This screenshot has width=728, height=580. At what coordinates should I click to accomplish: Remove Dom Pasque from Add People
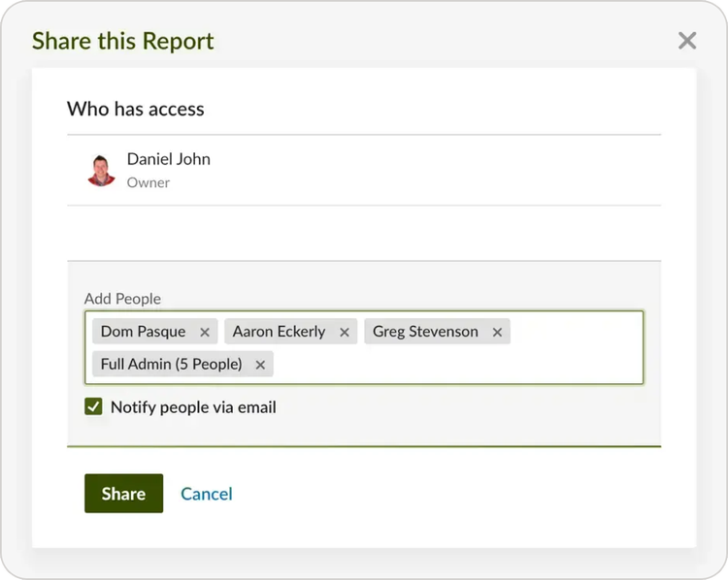pyautogui.click(x=205, y=332)
